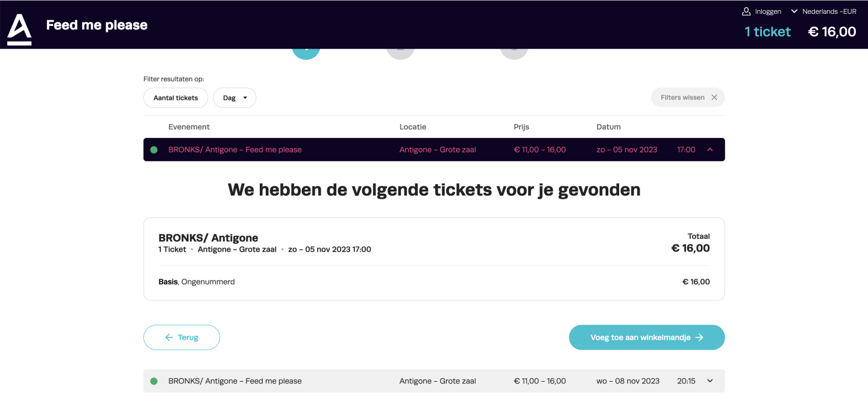Click the Antigone logo icon
The image size is (868, 410).
coord(19,30)
